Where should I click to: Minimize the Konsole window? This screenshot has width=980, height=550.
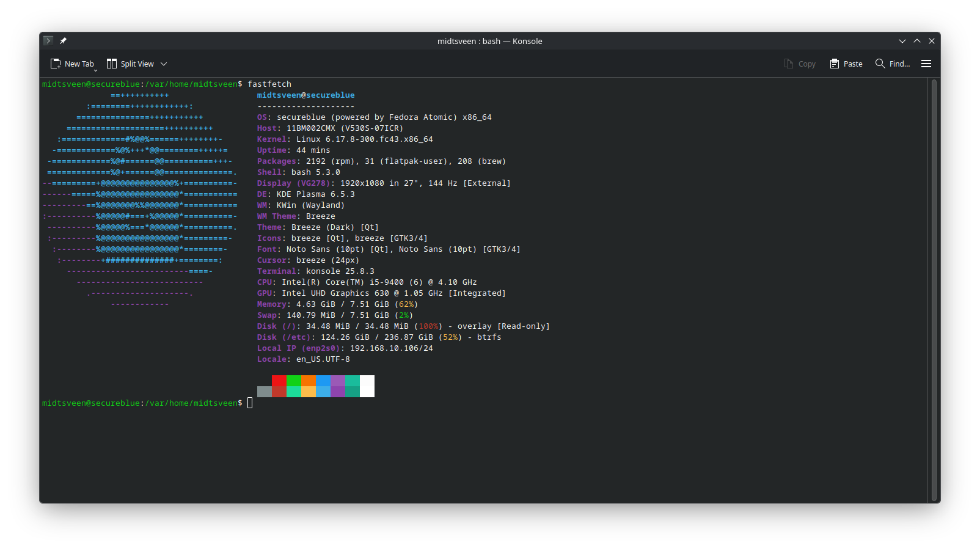click(x=902, y=41)
